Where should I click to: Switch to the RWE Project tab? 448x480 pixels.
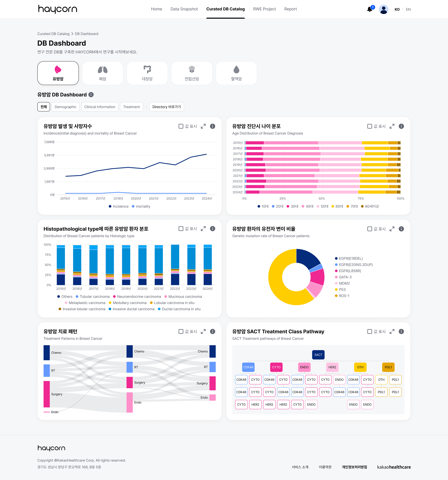pos(264,9)
